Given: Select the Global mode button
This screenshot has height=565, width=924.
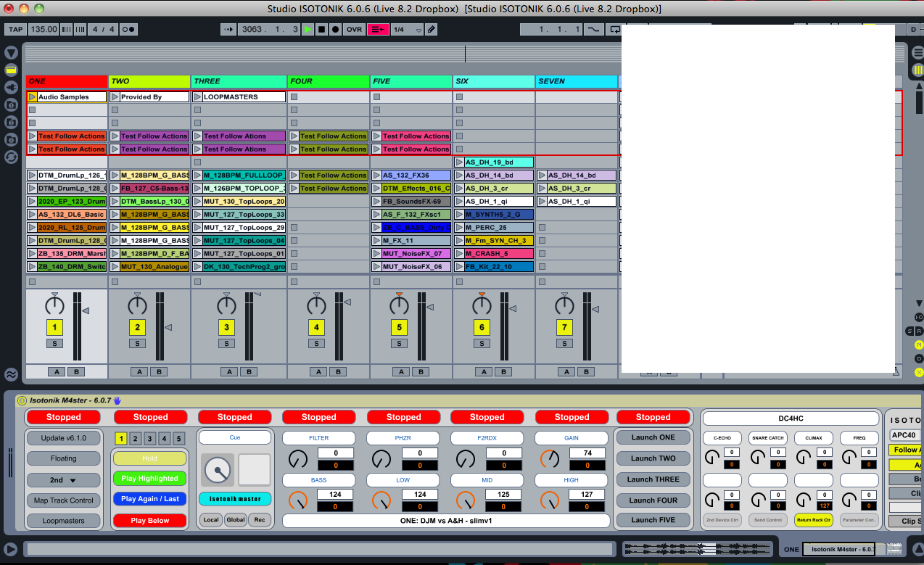Looking at the screenshot, I should pos(235,519).
